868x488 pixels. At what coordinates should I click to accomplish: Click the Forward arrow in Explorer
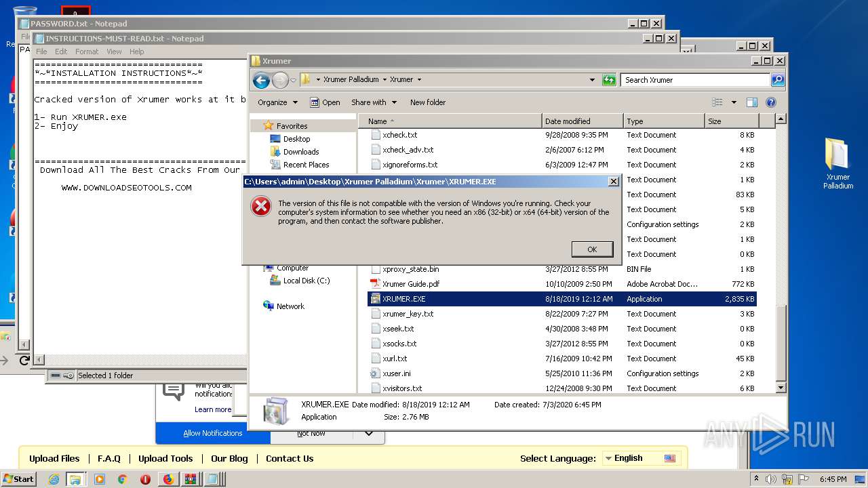(x=280, y=81)
